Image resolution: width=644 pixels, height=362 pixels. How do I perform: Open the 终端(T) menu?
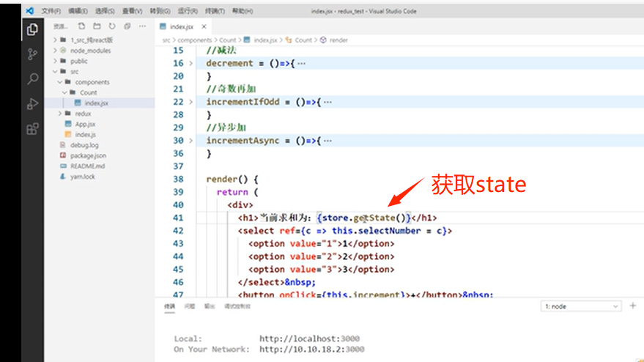(215, 11)
